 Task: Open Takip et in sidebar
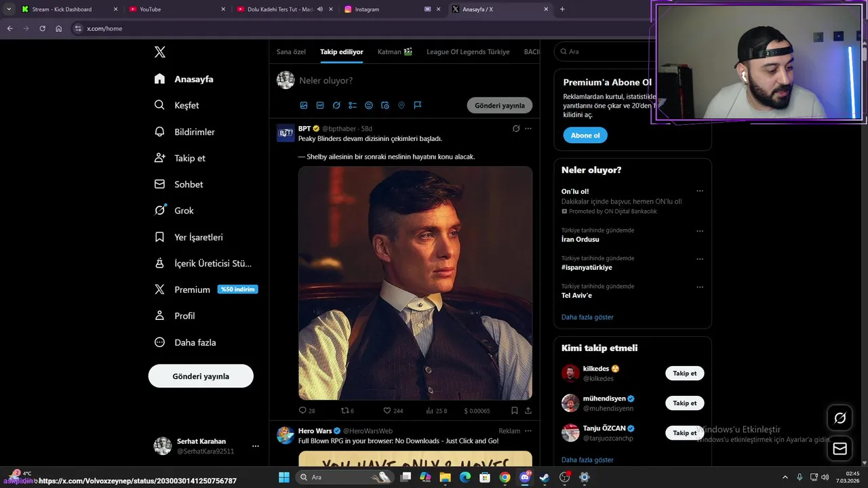[x=180, y=158]
